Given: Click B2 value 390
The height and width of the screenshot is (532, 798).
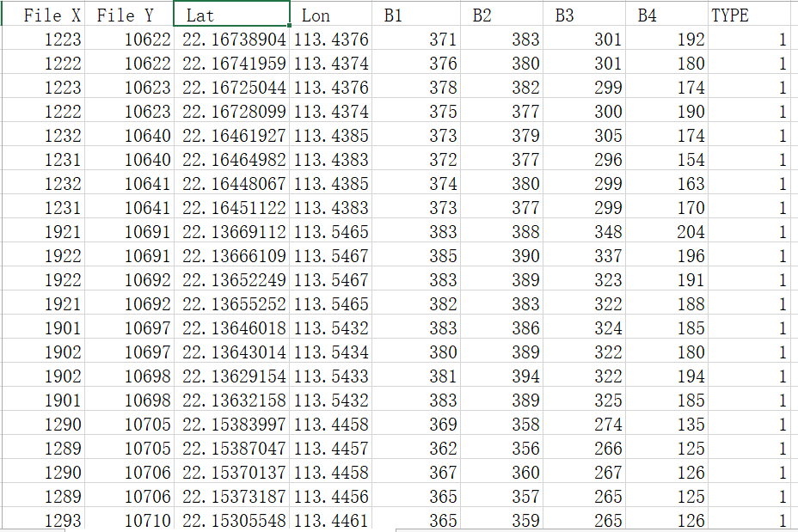Looking at the screenshot, I should point(501,255).
